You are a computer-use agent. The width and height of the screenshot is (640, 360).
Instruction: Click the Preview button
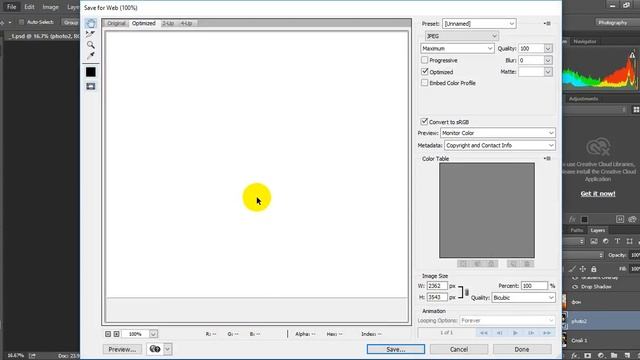pos(122,349)
